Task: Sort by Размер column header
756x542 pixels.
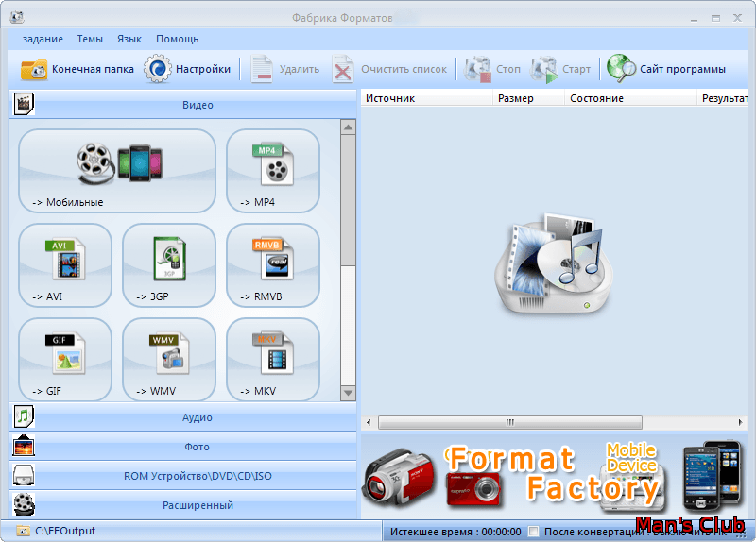Action: pos(529,98)
